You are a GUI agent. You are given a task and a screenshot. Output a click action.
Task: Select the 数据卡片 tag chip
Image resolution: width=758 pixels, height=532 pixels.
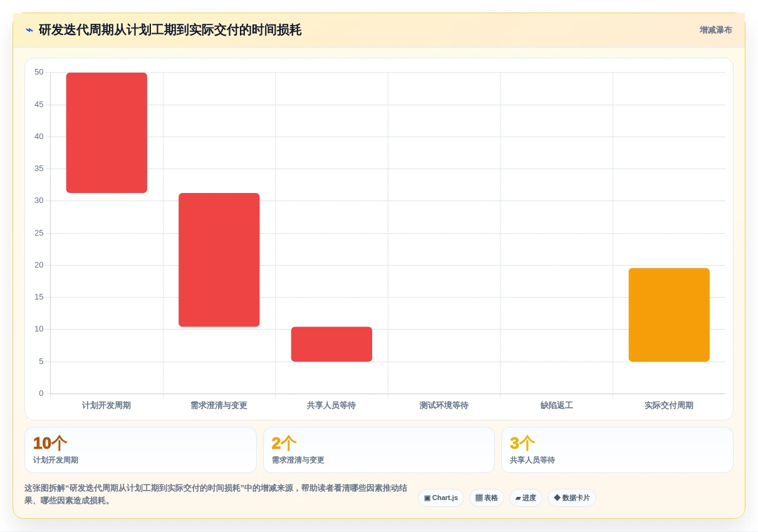[572, 498]
